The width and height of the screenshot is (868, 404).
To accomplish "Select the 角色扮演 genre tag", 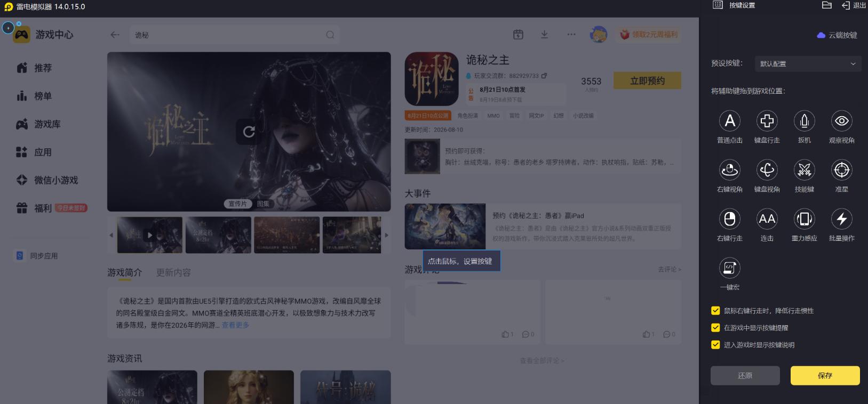I will (468, 116).
